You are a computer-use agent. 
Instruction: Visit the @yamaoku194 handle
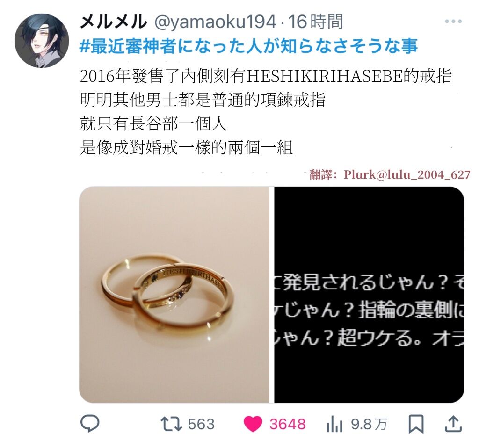point(215,22)
